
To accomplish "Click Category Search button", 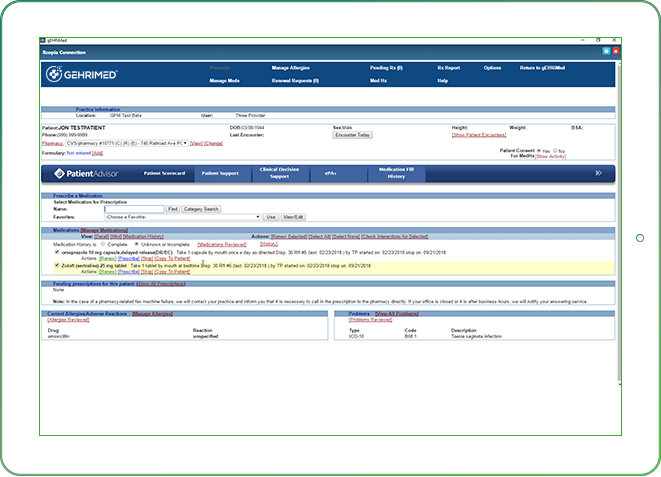I will tap(201, 209).
